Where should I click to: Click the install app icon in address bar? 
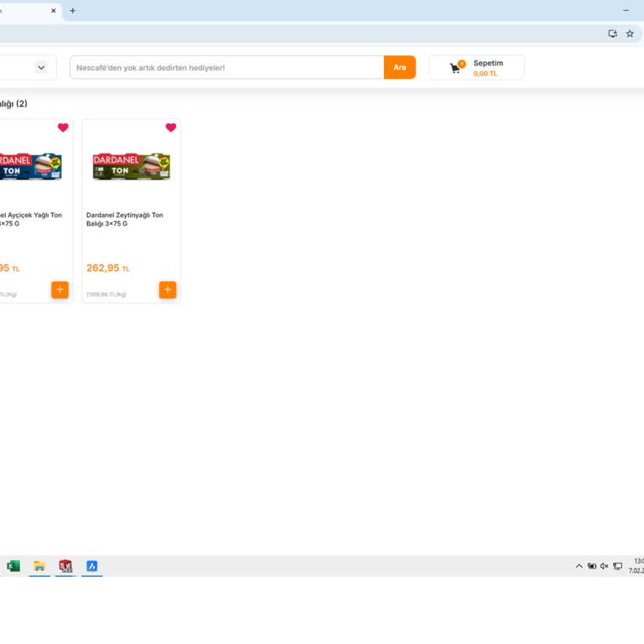click(612, 34)
